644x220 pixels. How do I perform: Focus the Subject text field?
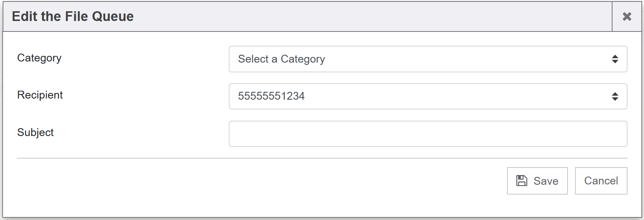(x=428, y=134)
